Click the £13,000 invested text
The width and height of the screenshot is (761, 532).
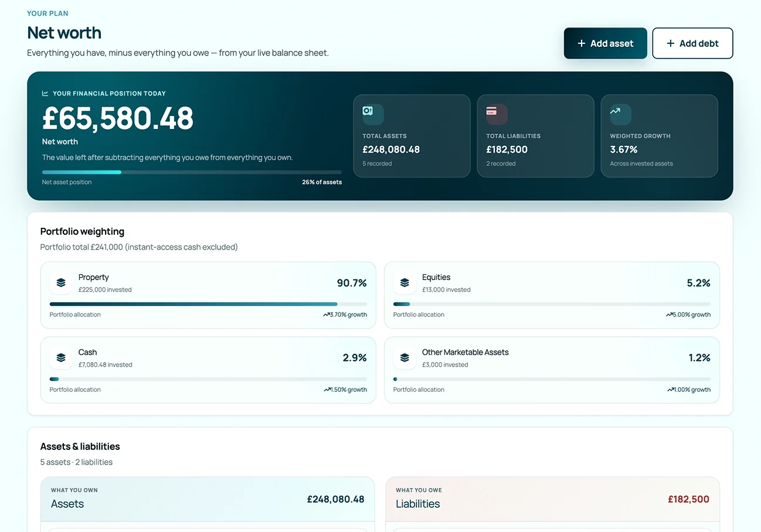click(446, 289)
